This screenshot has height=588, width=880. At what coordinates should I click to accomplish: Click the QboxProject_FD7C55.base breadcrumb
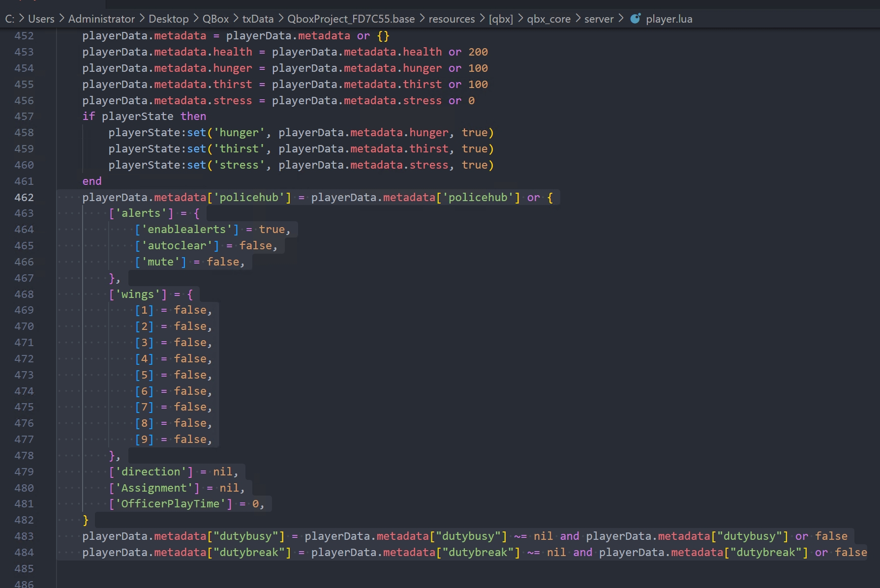pos(351,19)
